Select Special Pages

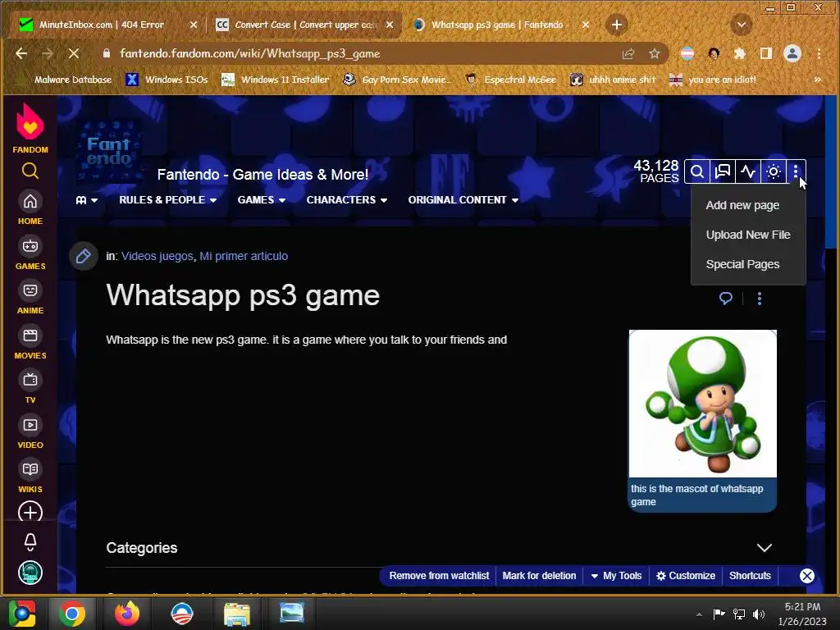tap(742, 264)
